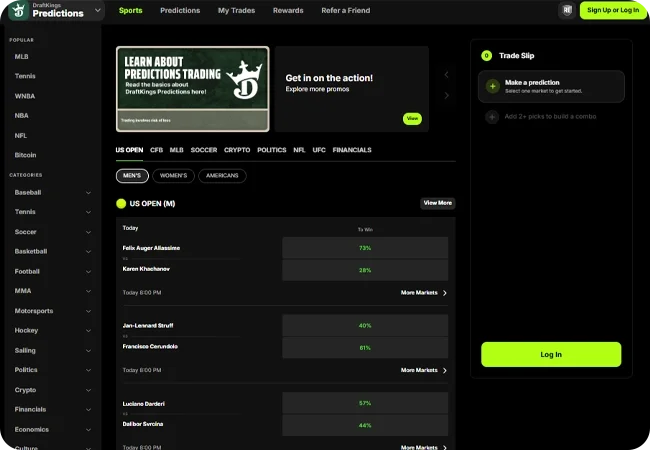Expand the Economics category chevron
This screenshot has height=450, width=650.
pos(88,430)
